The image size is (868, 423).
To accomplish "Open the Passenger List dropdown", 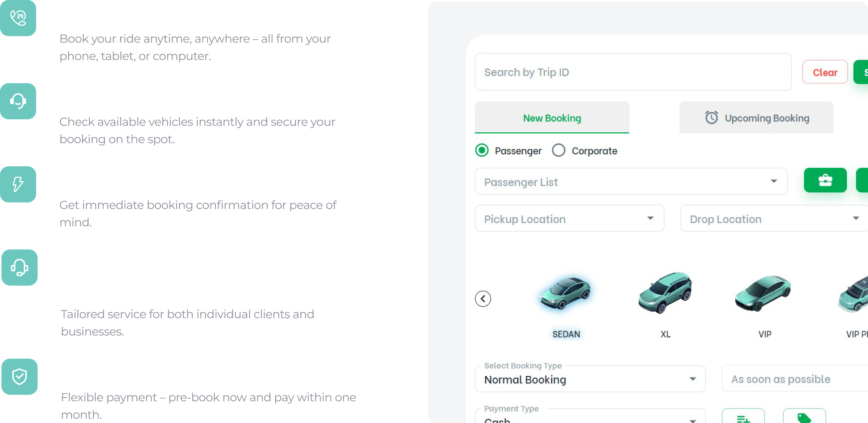I will pos(631,181).
